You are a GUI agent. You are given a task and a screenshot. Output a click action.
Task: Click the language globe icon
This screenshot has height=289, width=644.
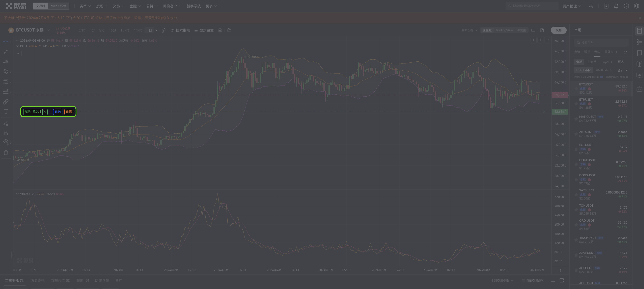pos(637,6)
